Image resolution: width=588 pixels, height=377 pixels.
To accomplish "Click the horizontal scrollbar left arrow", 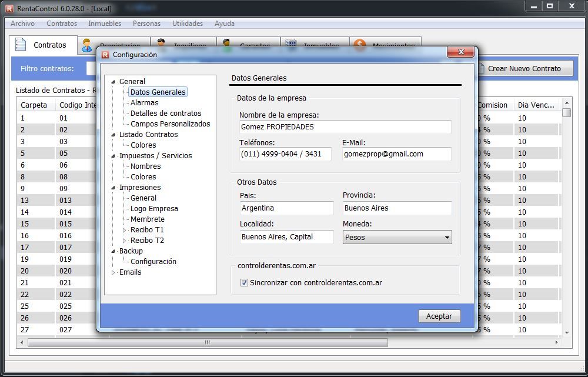I will coord(21,342).
